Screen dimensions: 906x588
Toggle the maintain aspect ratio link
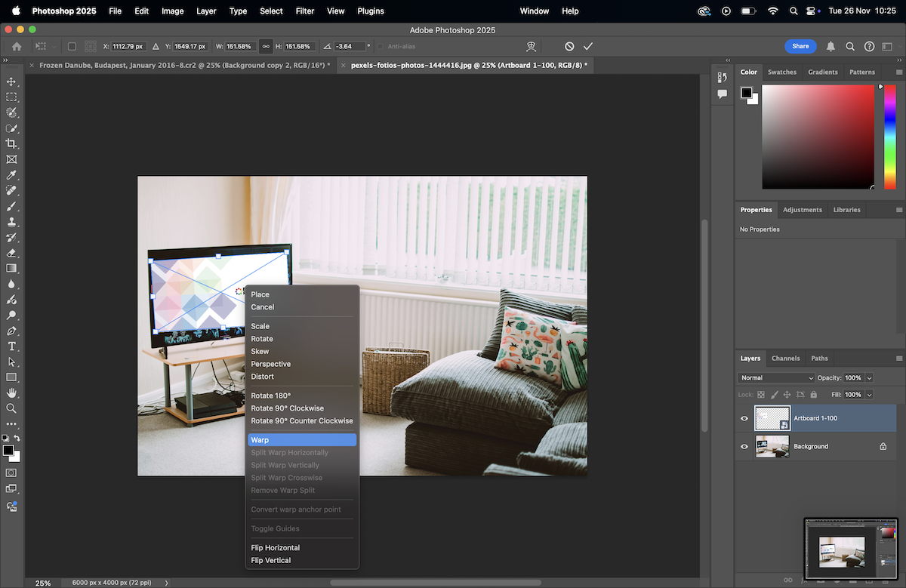[x=266, y=46]
